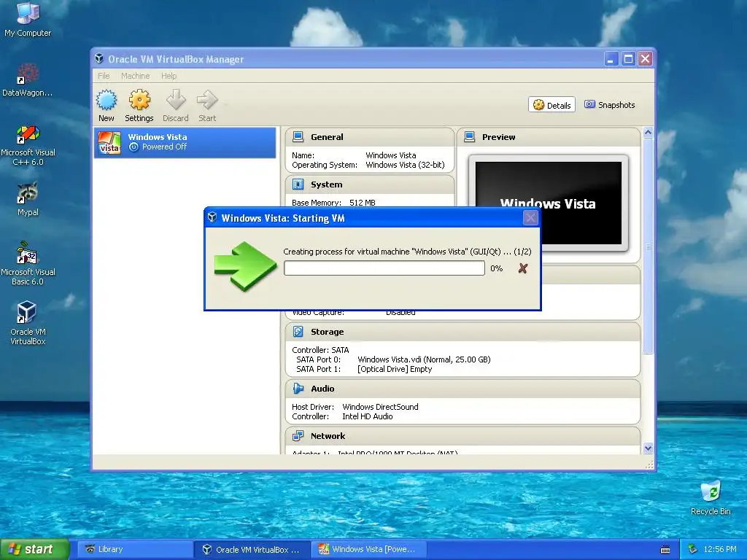
Task: Click the tray icon next to the clock
Action: coord(693,549)
